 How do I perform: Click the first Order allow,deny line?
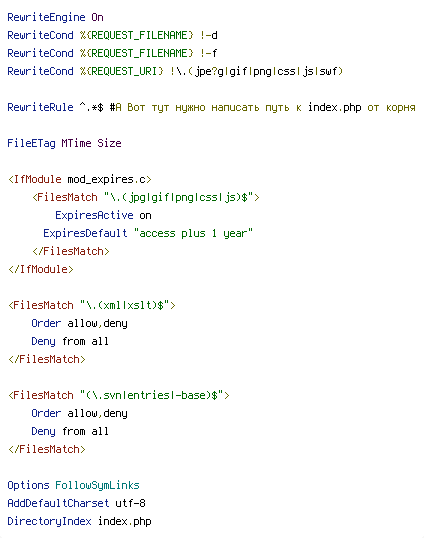(79, 324)
